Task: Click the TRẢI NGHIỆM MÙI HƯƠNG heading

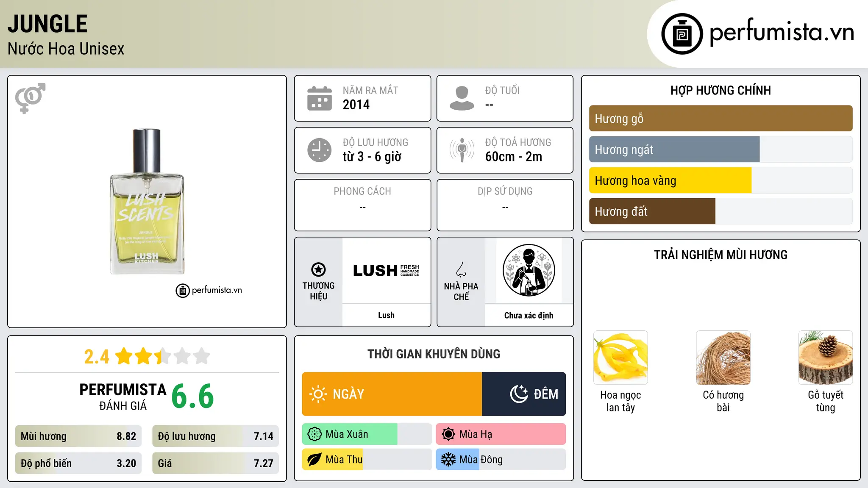Action: tap(721, 255)
